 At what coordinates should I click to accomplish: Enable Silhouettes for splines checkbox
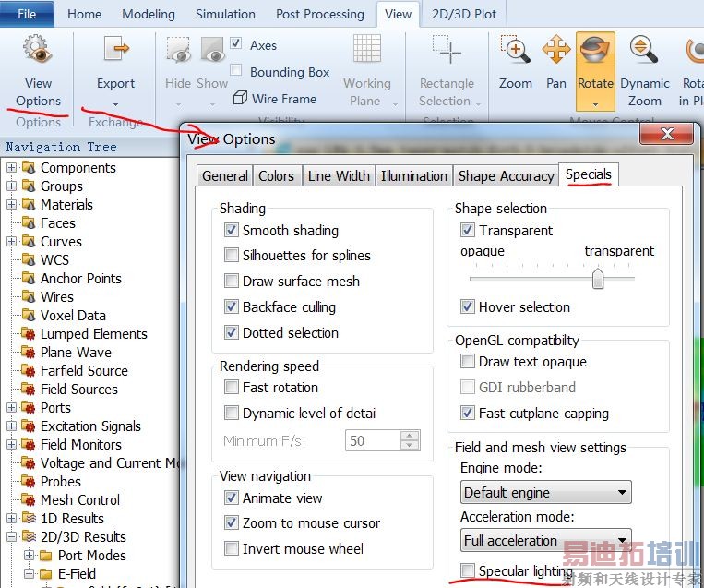pos(232,255)
